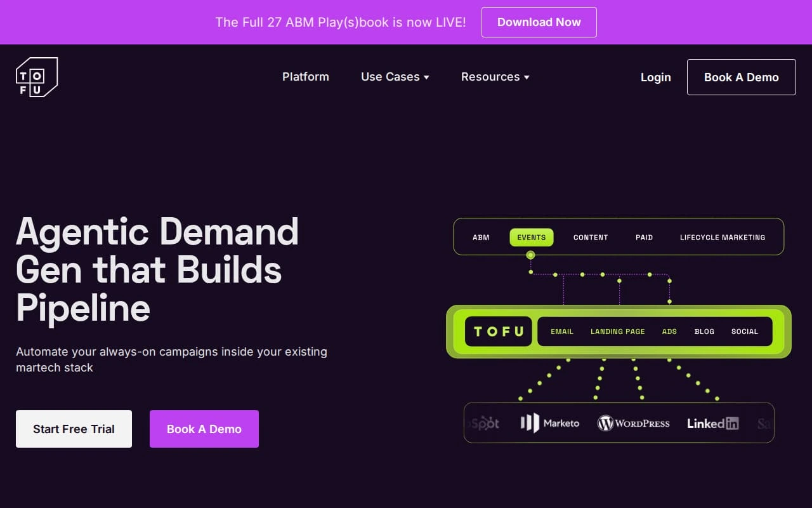The height and width of the screenshot is (508, 812).
Task: Click the 'in' square of the LinkedIn logo
Action: pos(731,424)
